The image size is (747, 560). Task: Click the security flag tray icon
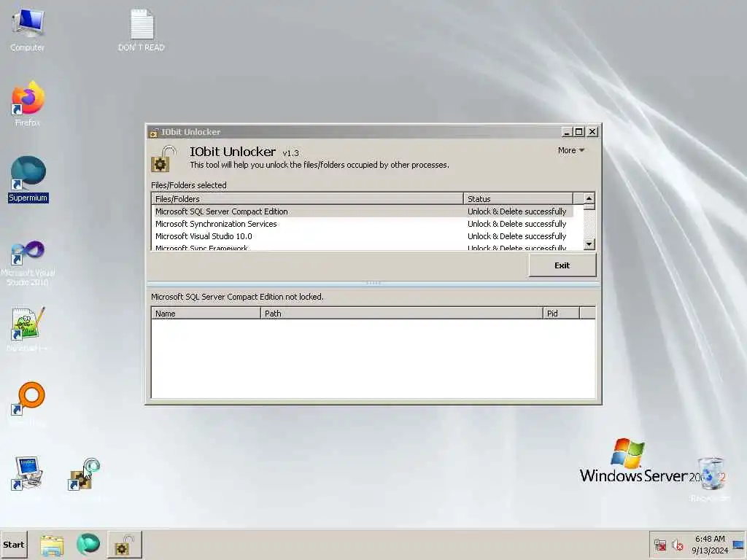pyautogui.click(x=659, y=545)
